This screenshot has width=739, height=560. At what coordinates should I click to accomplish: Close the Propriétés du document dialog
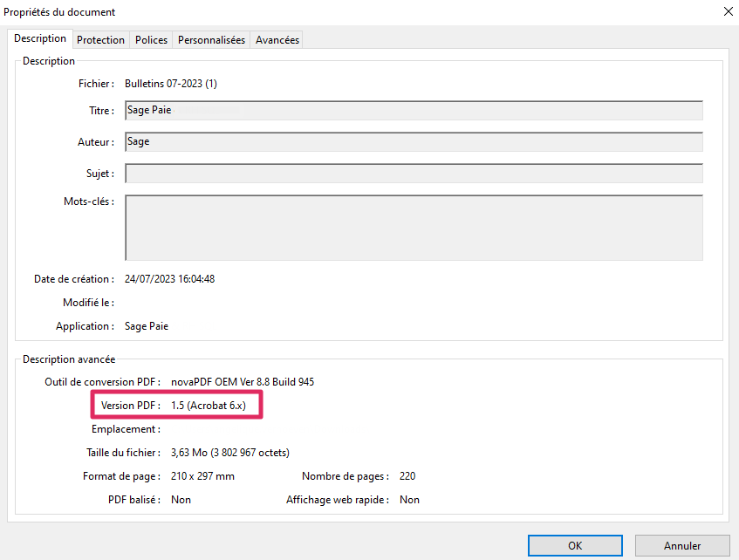(x=728, y=11)
